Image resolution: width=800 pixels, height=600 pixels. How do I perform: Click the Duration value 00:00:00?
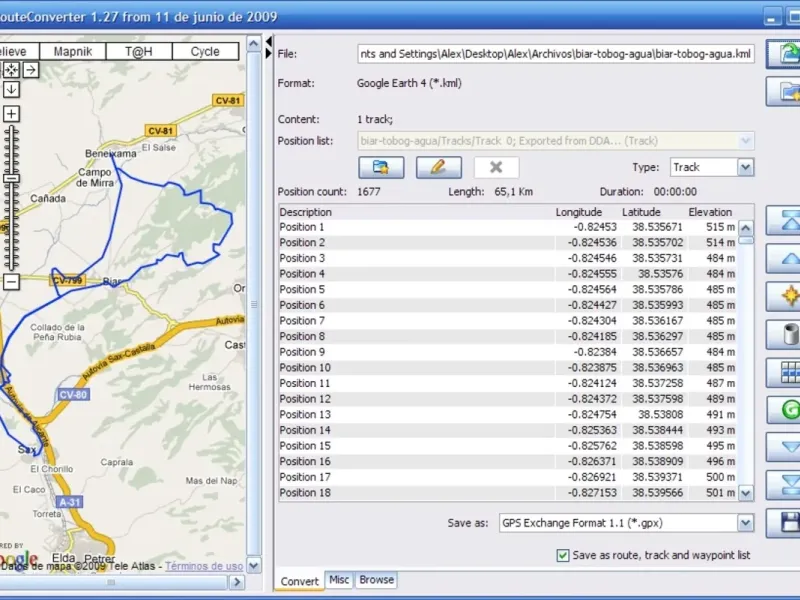tap(675, 192)
